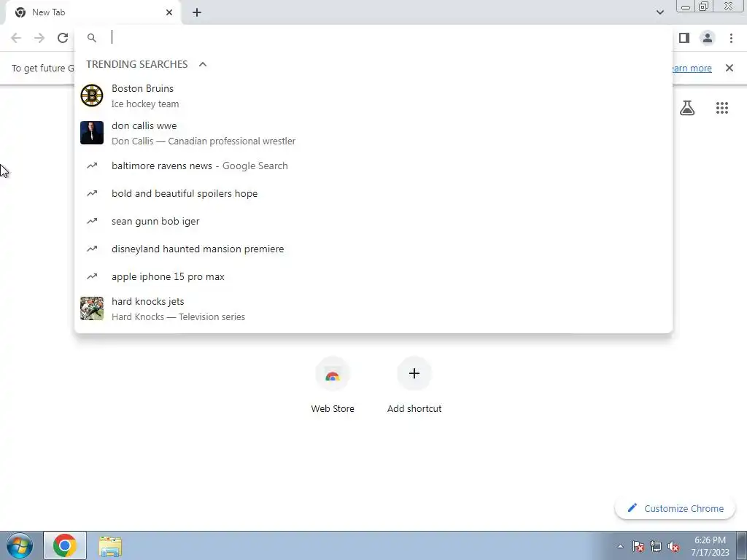Click the Add shortcut button

pos(414,385)
